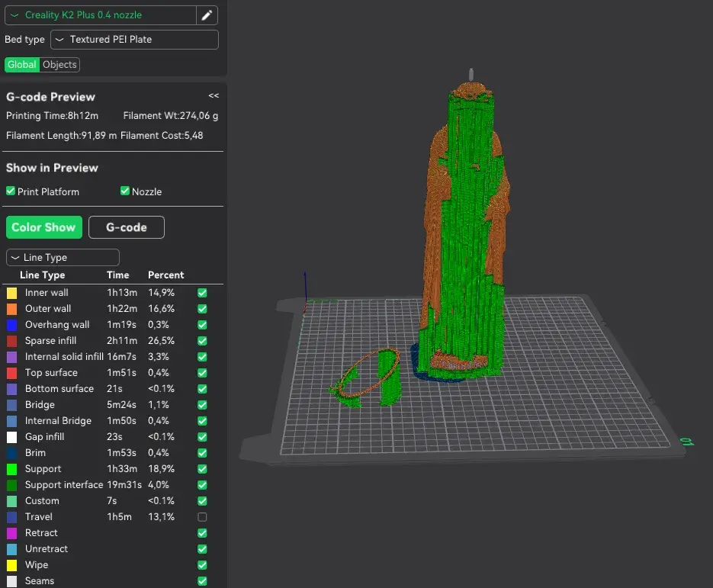The height and width of the screenshot is (588, 713).
Task: Click the G-code button
Action: 127,227
